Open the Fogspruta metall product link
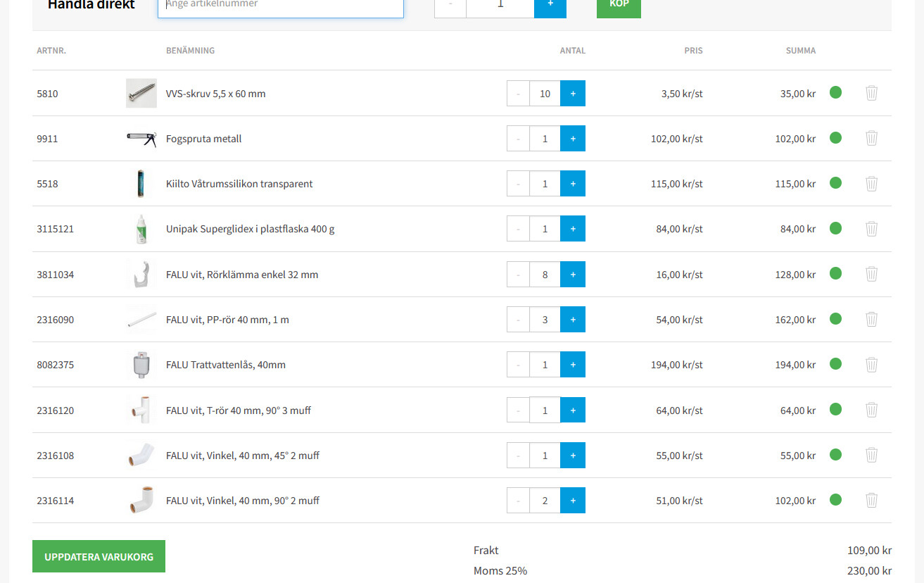The width and height of the screenshot is (924, 583). (x=203, y=139)
